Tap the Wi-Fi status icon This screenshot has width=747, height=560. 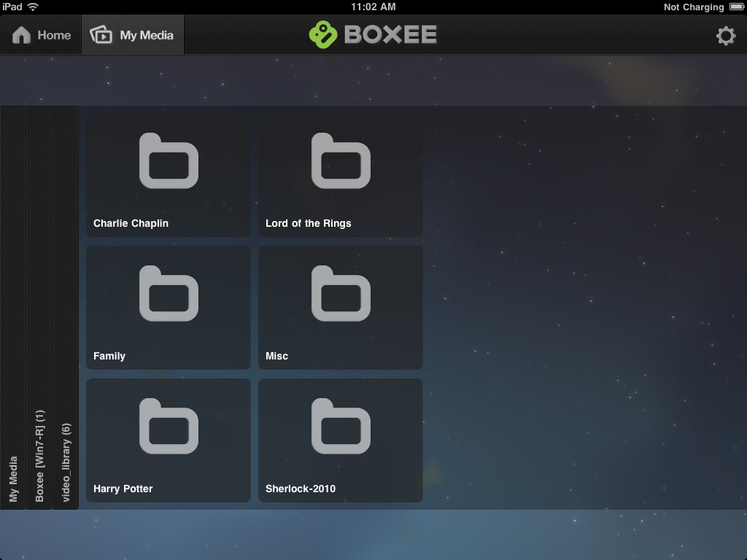[33, 7]
